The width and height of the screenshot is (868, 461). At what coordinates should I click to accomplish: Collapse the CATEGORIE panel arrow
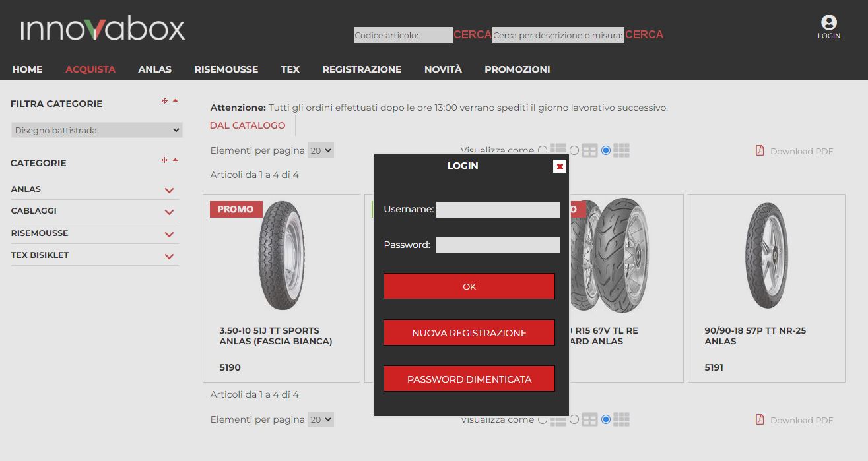tap(175, 160)
